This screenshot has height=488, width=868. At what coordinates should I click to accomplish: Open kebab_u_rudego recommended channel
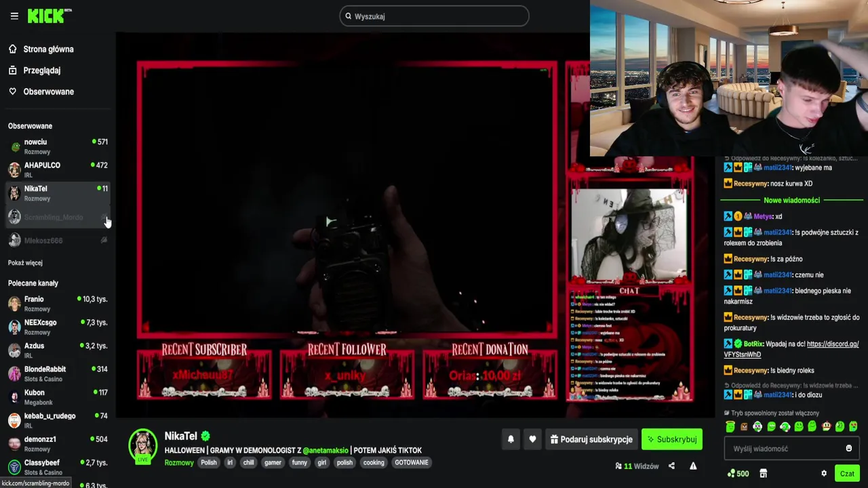(58, 420)
